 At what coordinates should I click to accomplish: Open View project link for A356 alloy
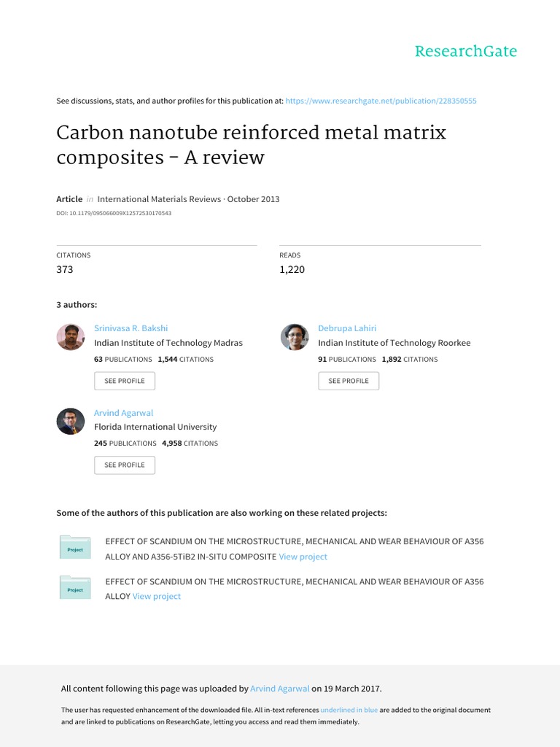point(156,596)
